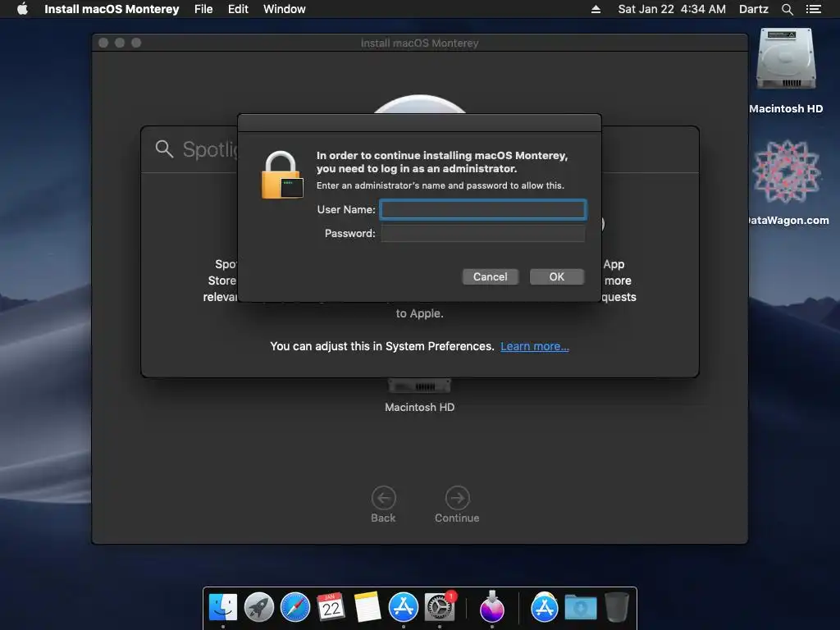Open the Window menu

click(x=284, y=9)
